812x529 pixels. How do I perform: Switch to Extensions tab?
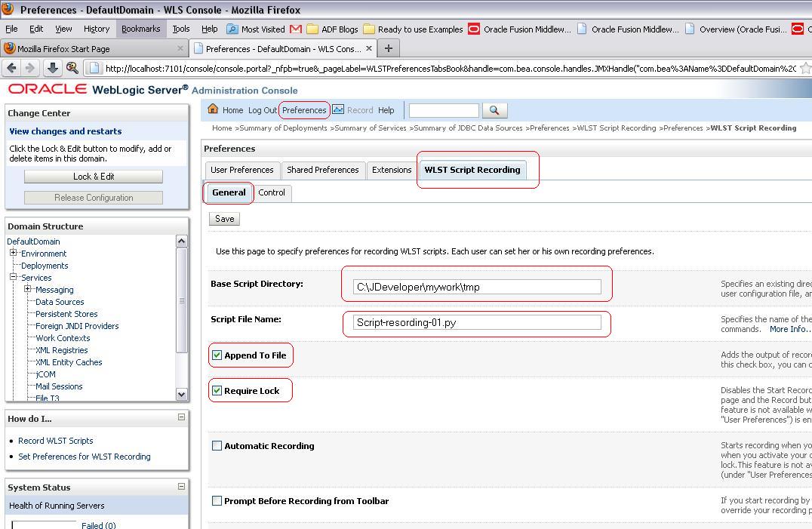click(x=392, y=171)
